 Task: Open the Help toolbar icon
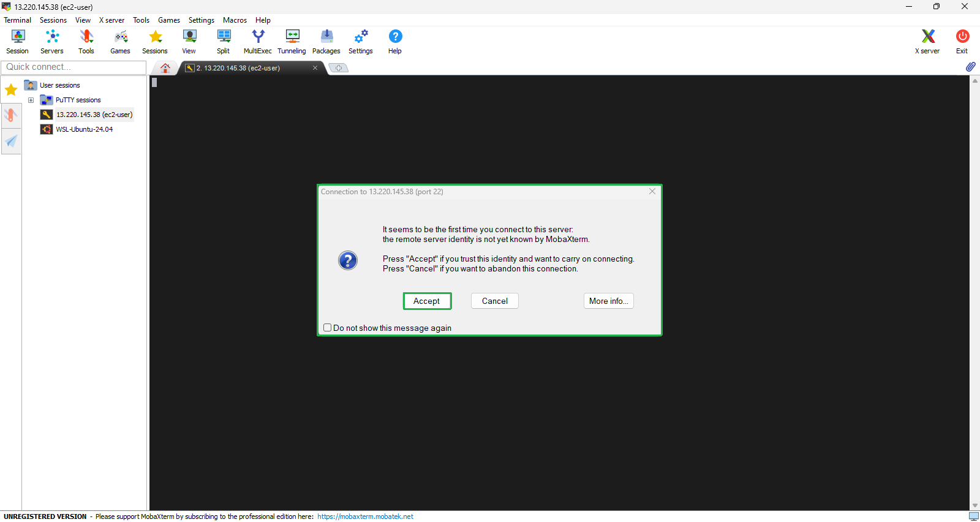[x=395, y=42]
